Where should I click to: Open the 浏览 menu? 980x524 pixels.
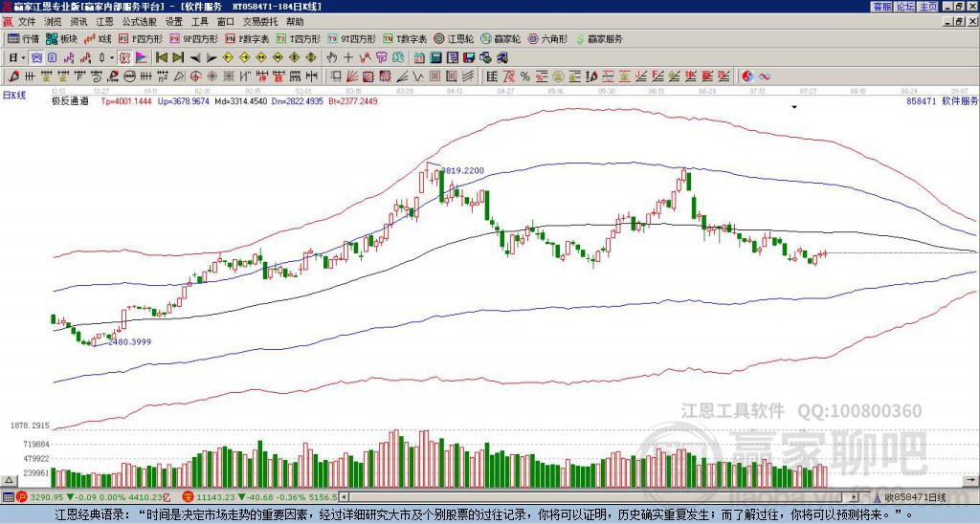tap(54, 22)
